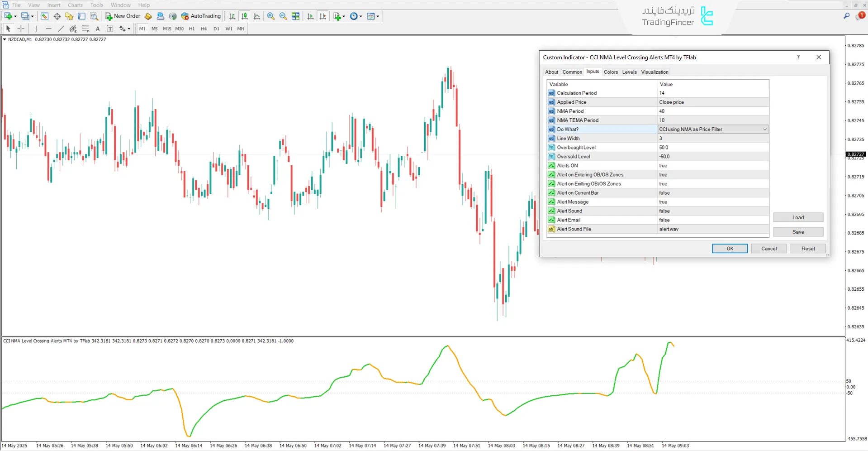Expand the Periodicity clock dropdown arrow
This screenshot has width=868, height=451.
(x=361, y=17)
